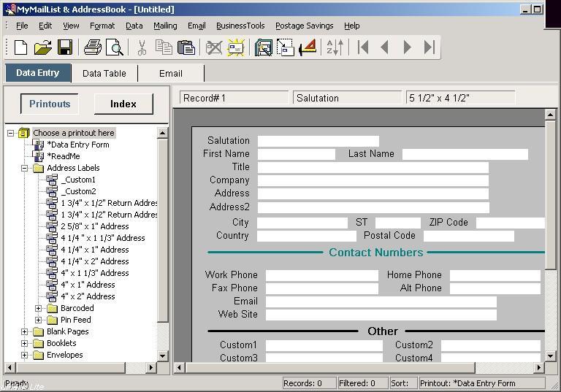Click the Printouts button
The image size is (561, 392).
point(50,104)
